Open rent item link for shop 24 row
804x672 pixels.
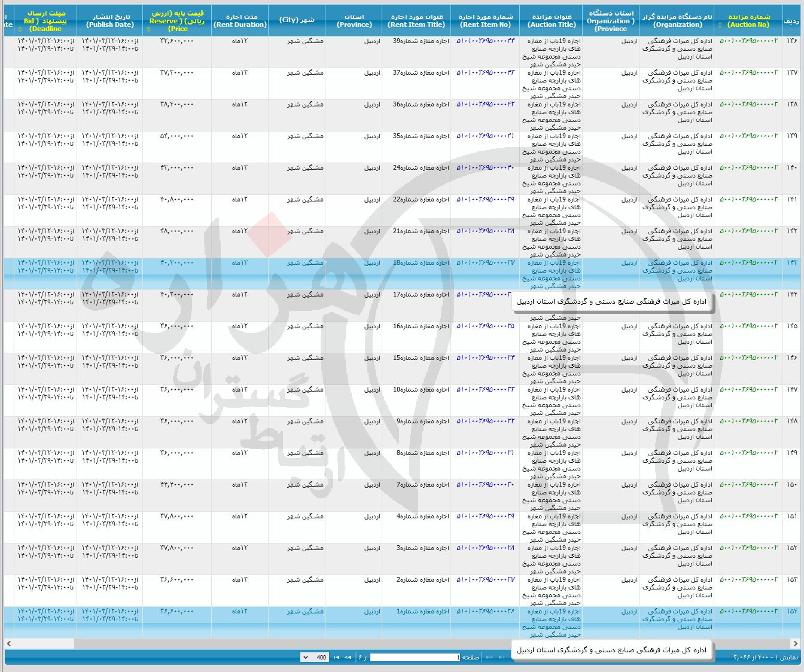[x=485, y=167]
